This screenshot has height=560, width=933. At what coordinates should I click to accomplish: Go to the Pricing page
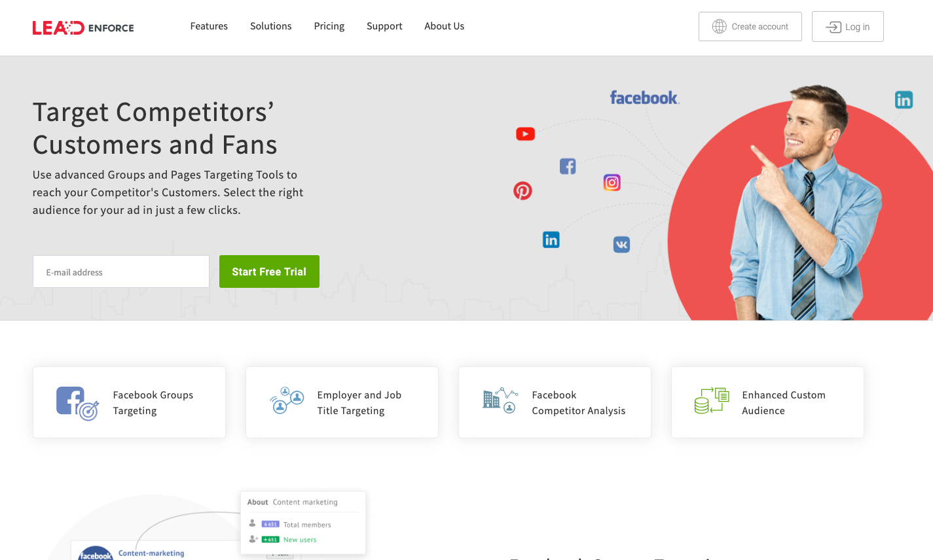(x=329, y=26)
